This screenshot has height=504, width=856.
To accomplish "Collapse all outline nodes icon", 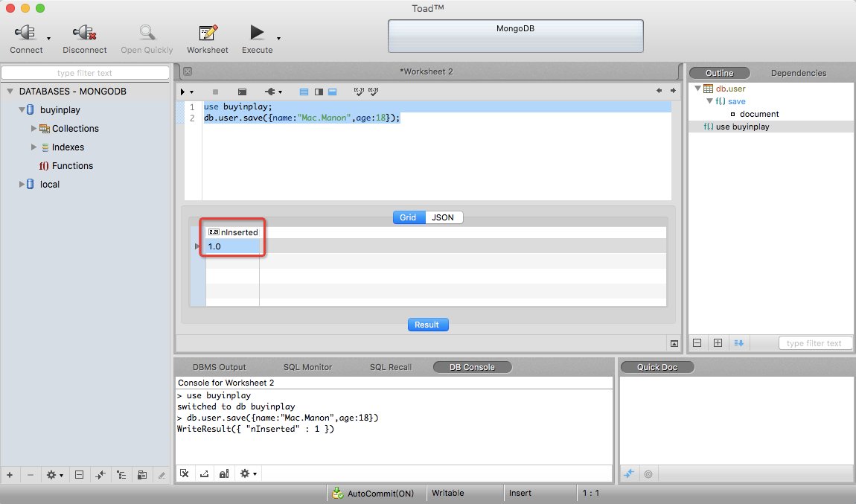I will point(697,343).
